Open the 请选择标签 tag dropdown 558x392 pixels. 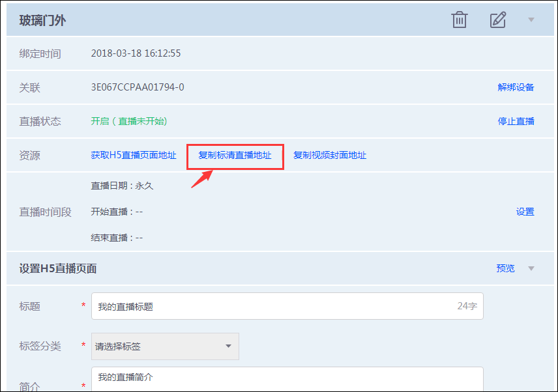tap(165, 346)
